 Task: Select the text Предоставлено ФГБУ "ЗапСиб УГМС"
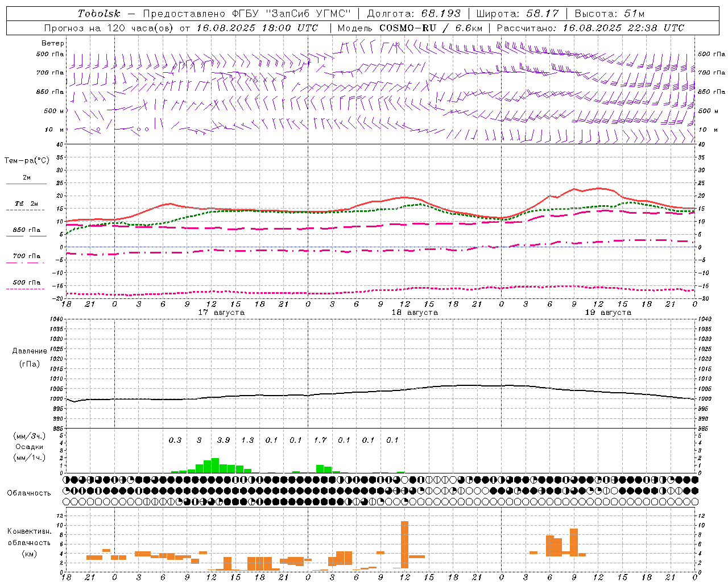pyautogui.click(x=247, y=14)
